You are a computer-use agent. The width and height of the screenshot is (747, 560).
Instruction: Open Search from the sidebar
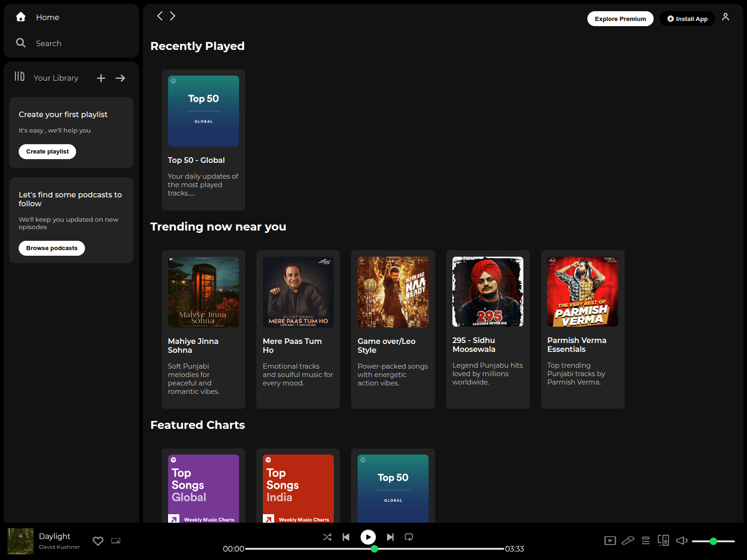[x=49, y=43]
